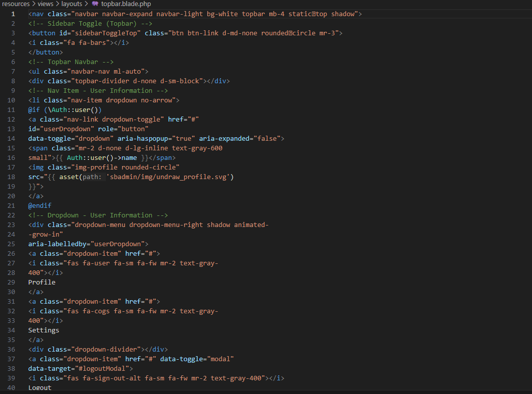Expand the layouts breadcrumb segment
The height and width of the screenshot is (394, 532).
pyautogui.click(x=72, y=4)
